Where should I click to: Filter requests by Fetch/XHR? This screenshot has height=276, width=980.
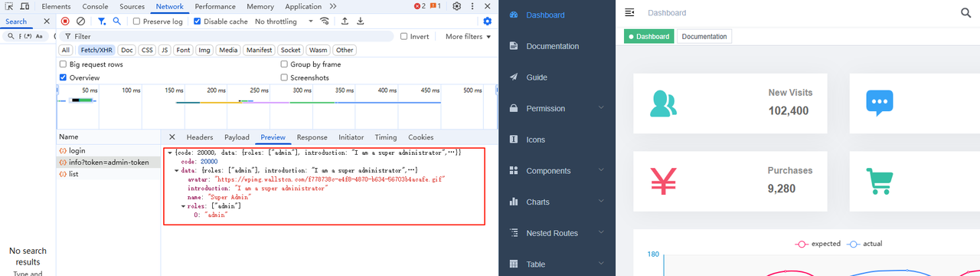pos(96,50)
